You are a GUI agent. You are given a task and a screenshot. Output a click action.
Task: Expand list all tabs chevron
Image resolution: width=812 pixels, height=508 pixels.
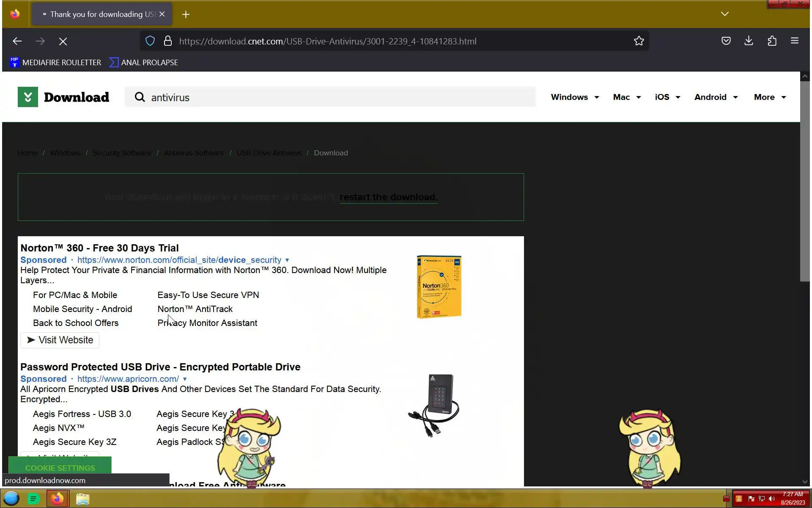pos(724,14)
